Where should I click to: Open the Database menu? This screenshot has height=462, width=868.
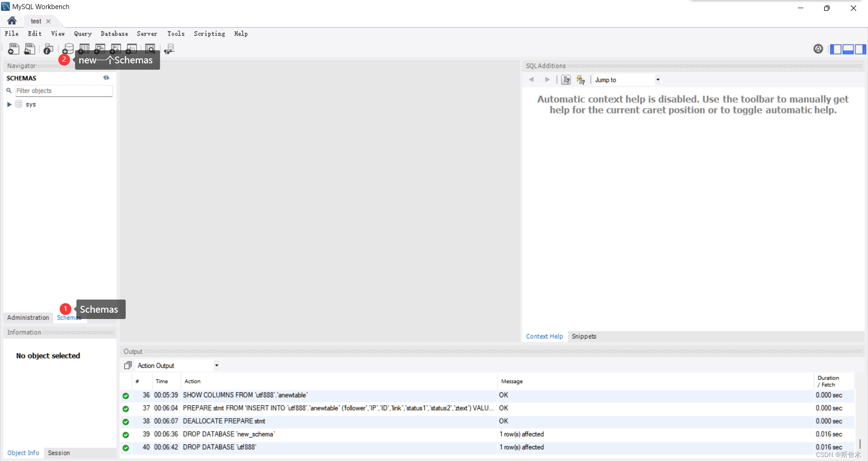tap(114, 33)
